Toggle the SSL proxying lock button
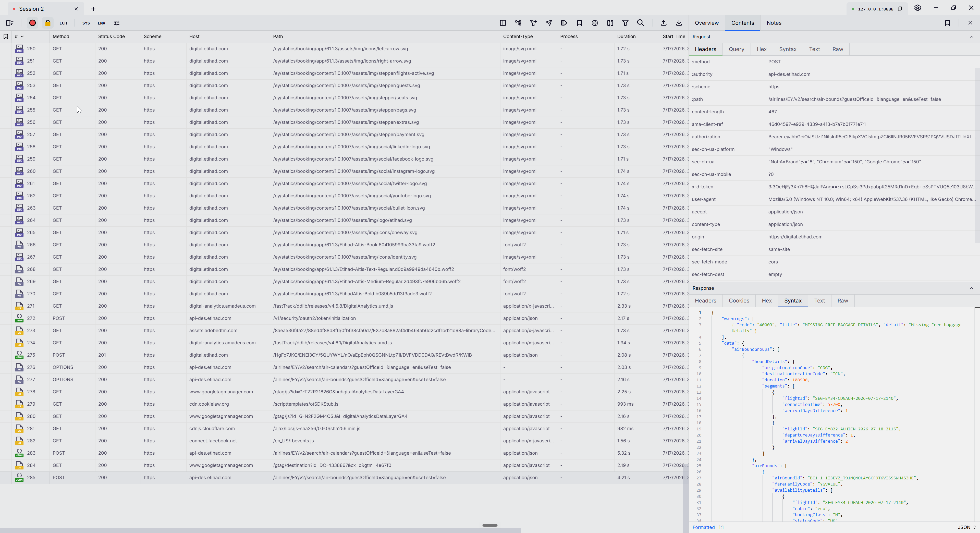This screenshot has width=980, height=533. [x=48, y=23]
